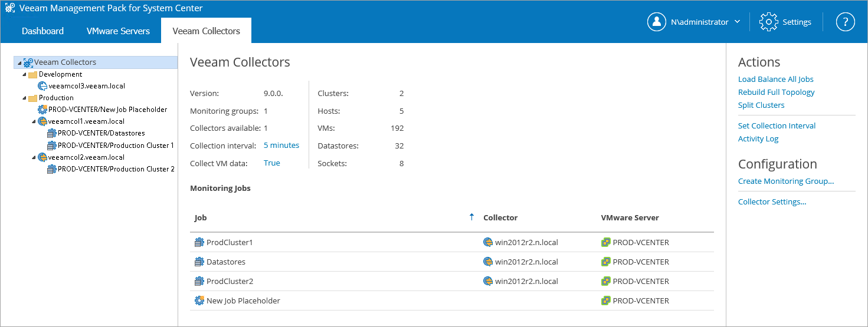This screenshot has width=868, height=327.
Task: Open Create Monitoring Group link
Action: 785,181
